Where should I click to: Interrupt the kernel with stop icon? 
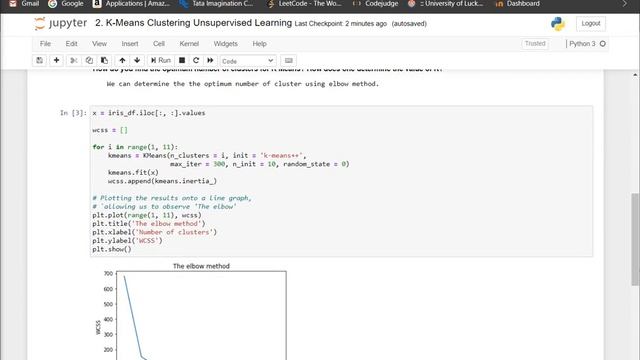point(182,60)
